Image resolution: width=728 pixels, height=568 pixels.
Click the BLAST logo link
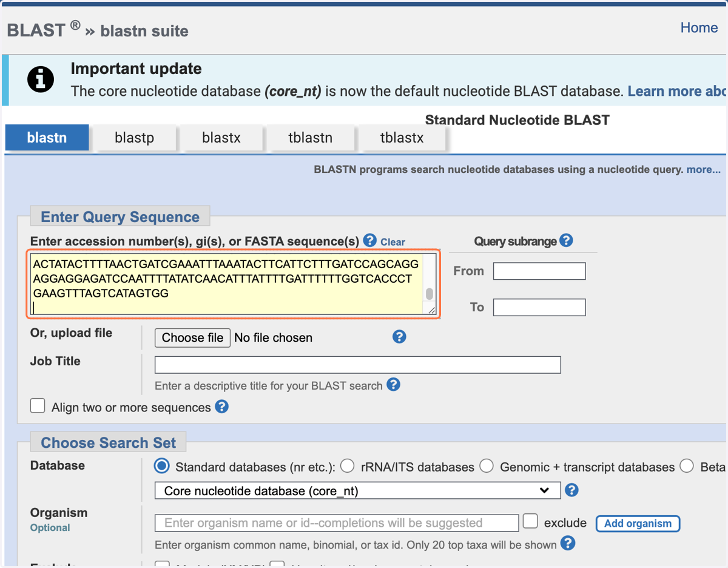36,30
